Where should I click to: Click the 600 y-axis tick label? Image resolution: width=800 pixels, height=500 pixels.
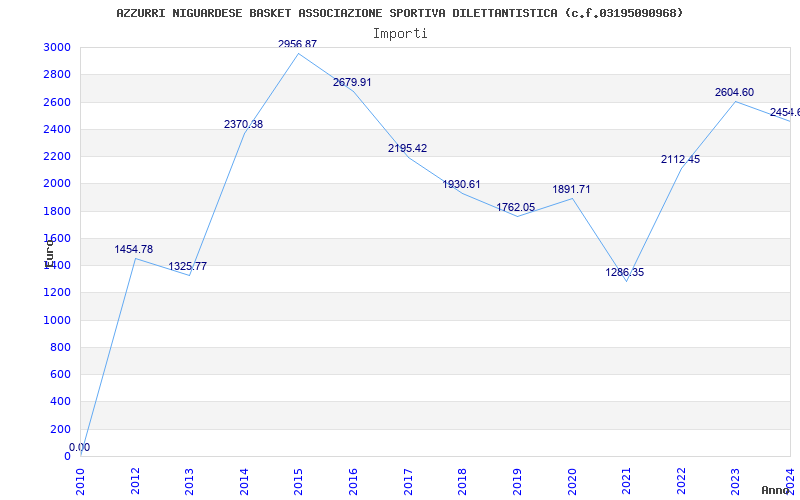pyautogui.click(x=60, y=374)
